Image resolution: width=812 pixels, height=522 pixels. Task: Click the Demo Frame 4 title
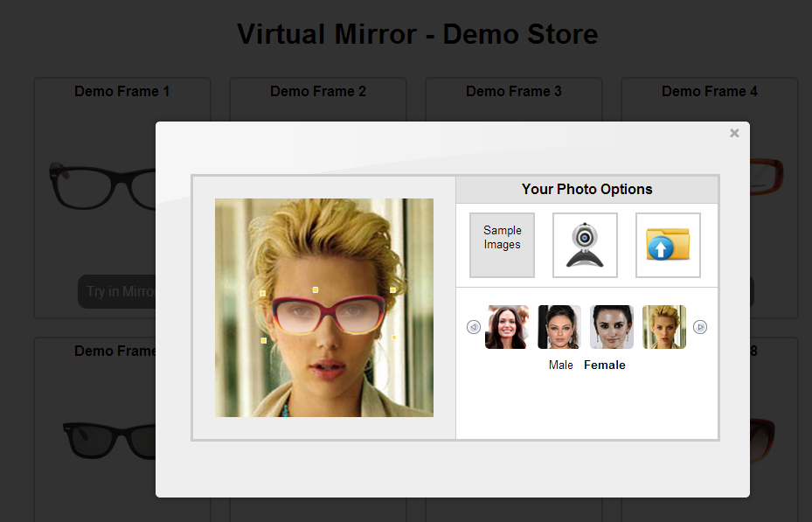click(710, 91)
